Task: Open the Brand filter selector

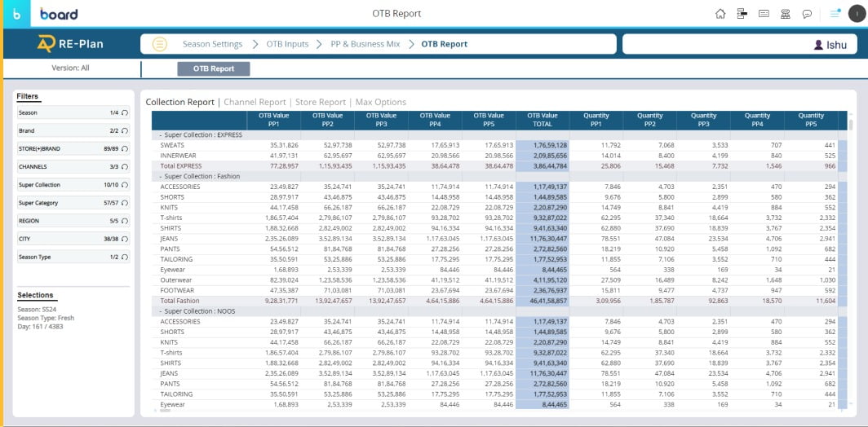Action: point(73,131)
